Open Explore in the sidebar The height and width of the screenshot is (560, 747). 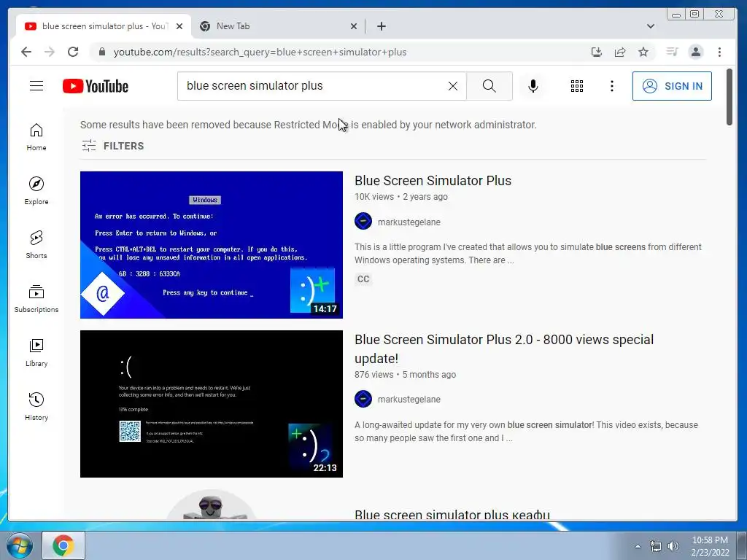point(36,190)
